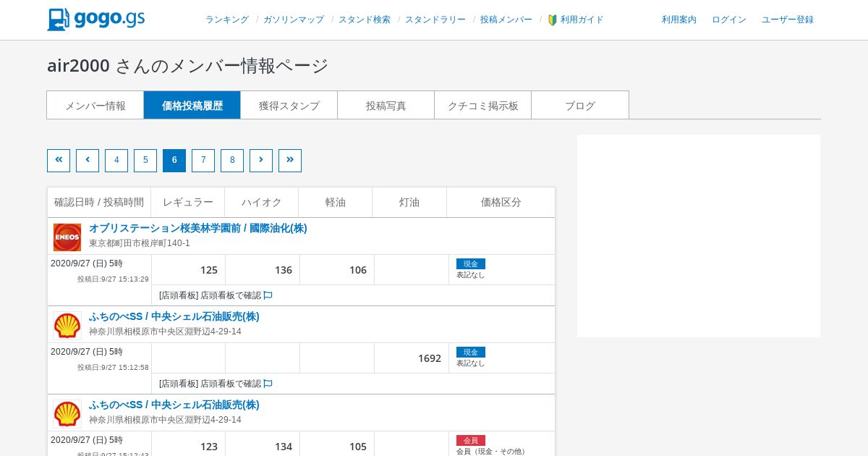The width and height of the screenshot is (868, 456).
Task: Click the 軽油 column header
Action: pyautogui.click(x=336, y=202)
